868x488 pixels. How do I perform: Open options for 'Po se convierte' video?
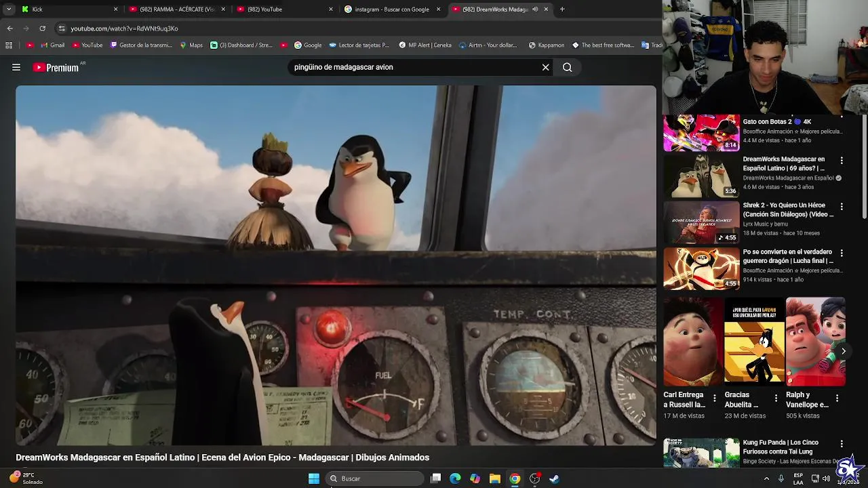[842, 253]
